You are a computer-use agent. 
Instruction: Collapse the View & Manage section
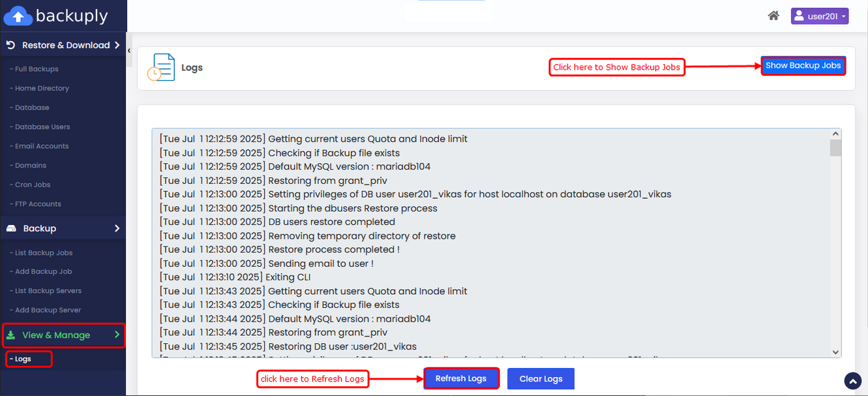[63, 335]
